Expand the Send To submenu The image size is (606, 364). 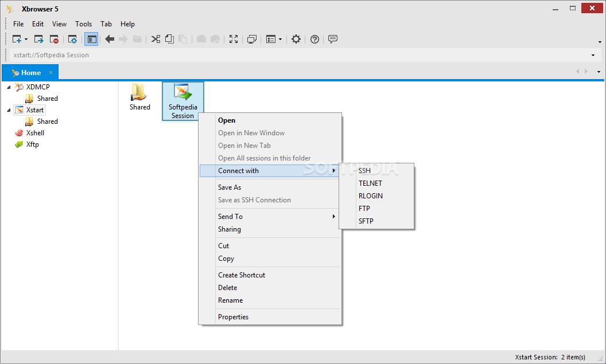coord(270,217)
